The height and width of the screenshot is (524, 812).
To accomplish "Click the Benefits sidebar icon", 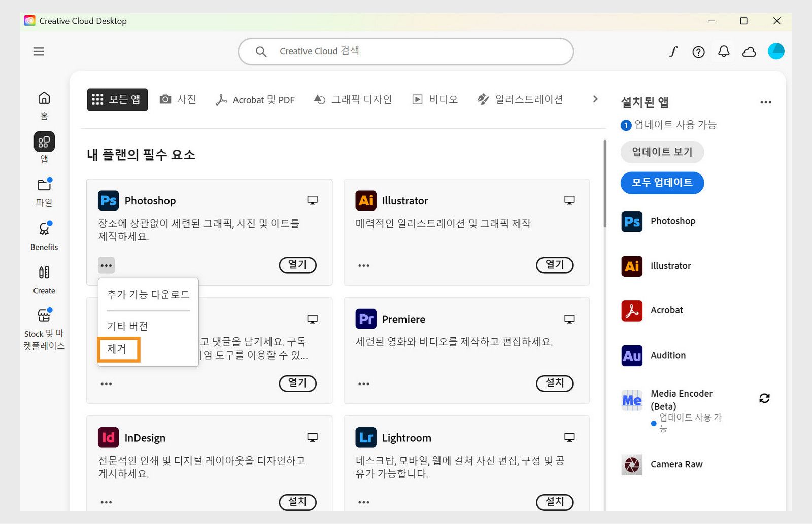I will point(44,235).
